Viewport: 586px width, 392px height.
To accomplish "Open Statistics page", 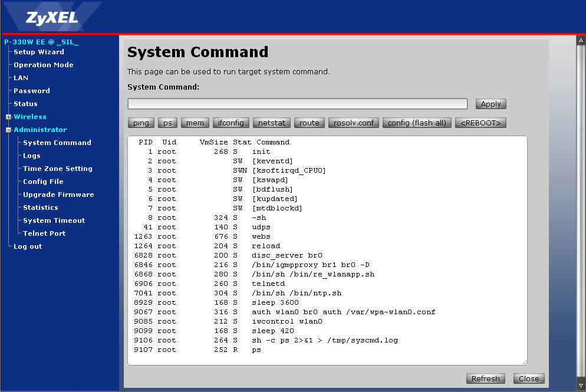I will pyautogui.click(x=41, y=207).
